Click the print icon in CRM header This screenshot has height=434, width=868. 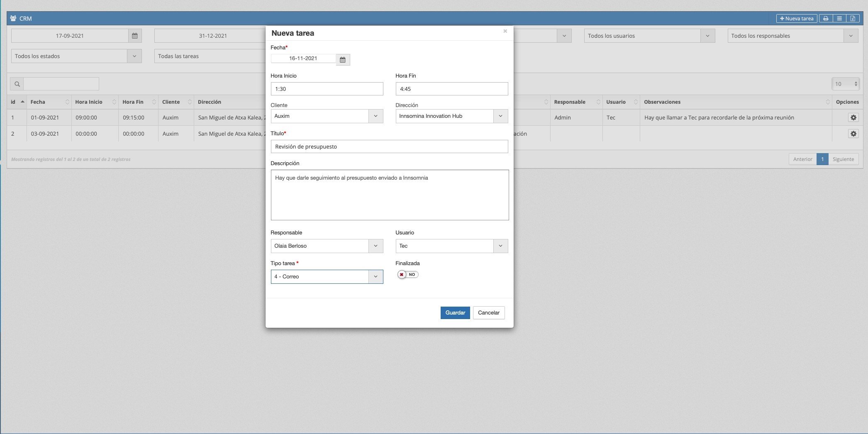[825, 19]
